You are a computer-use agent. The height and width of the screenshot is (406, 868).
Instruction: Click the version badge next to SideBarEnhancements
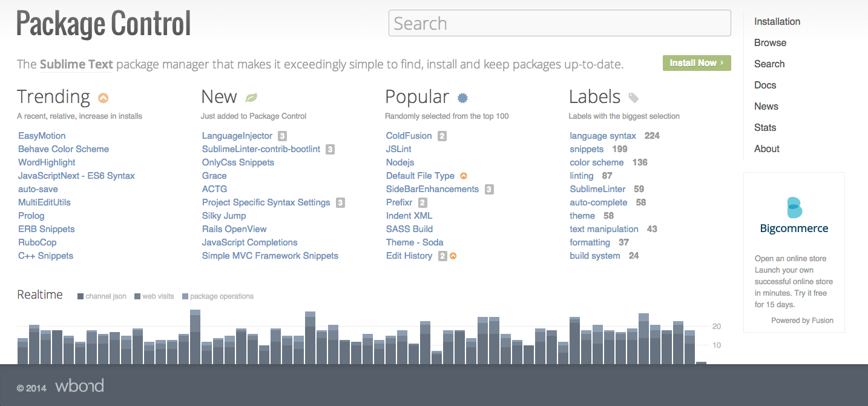point(489,189)
